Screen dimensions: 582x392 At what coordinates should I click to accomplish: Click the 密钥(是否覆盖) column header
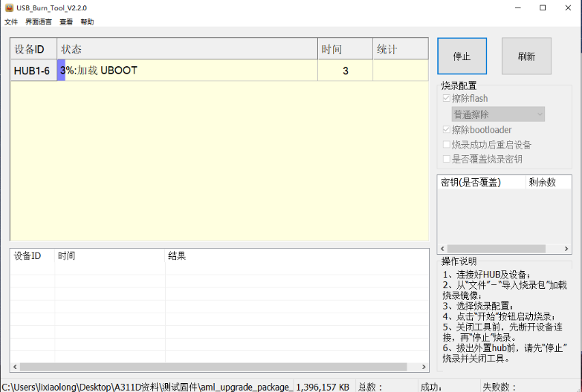click(x=482, y=183)
